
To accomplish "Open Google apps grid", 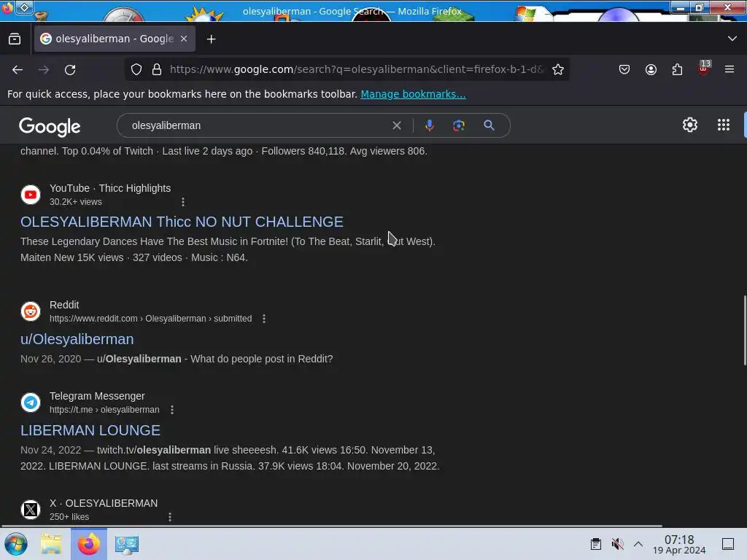I will click(723, 125).
